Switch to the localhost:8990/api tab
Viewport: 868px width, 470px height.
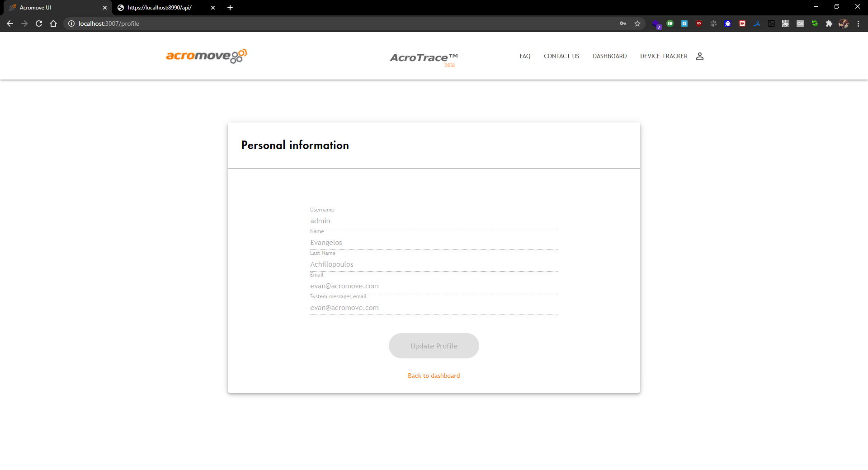[x=160, y=8]
